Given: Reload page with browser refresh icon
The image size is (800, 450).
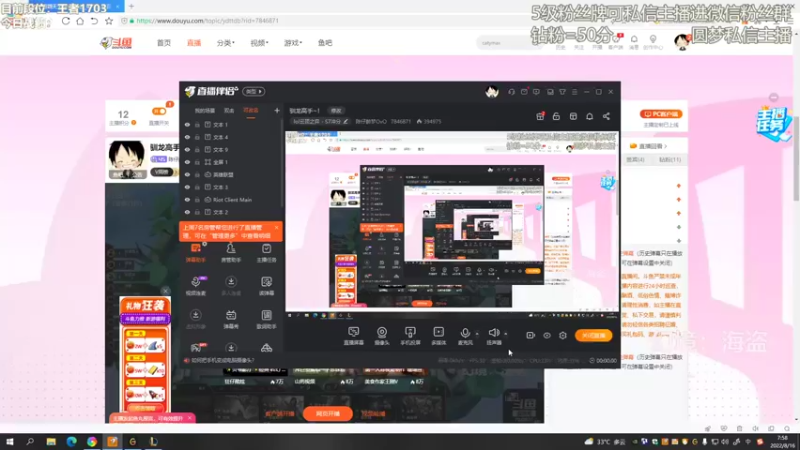Looking at the screenshot, I should point(66,21).
